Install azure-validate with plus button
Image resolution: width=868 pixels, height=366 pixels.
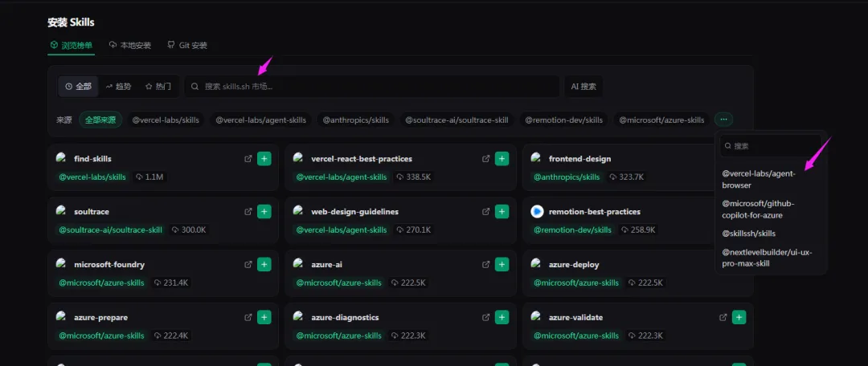click(739, 317)
